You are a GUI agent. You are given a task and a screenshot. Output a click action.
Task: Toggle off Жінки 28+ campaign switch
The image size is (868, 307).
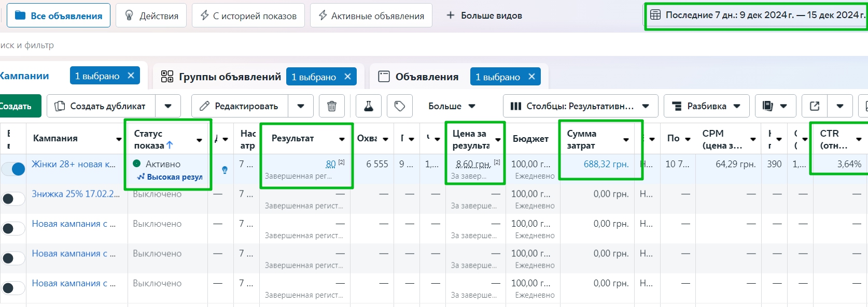coord(13,169)
